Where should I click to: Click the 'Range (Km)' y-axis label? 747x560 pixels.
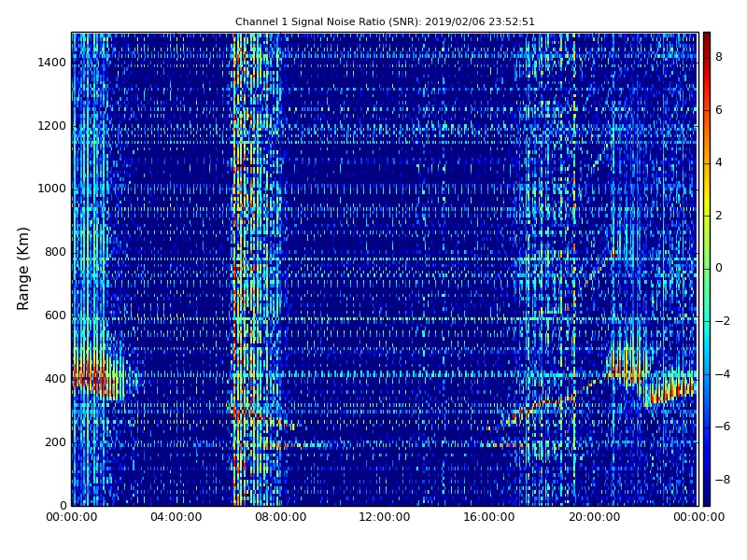click(x=22, y=269)
